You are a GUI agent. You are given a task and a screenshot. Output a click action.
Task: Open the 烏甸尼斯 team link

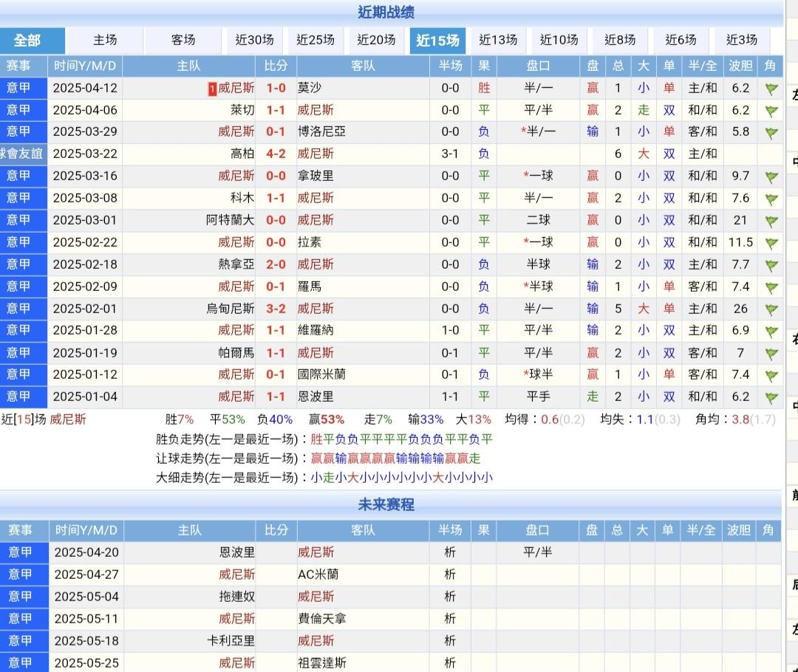pos(230,309)
